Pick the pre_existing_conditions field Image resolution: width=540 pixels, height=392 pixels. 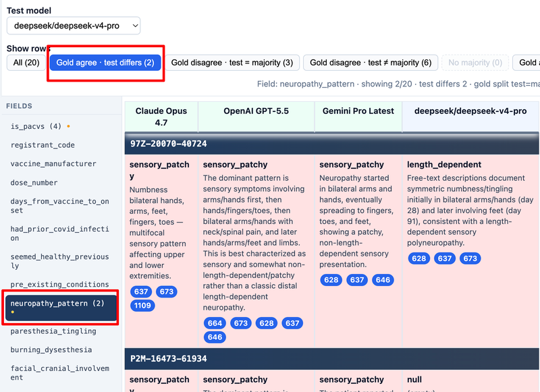pos(59,285)
